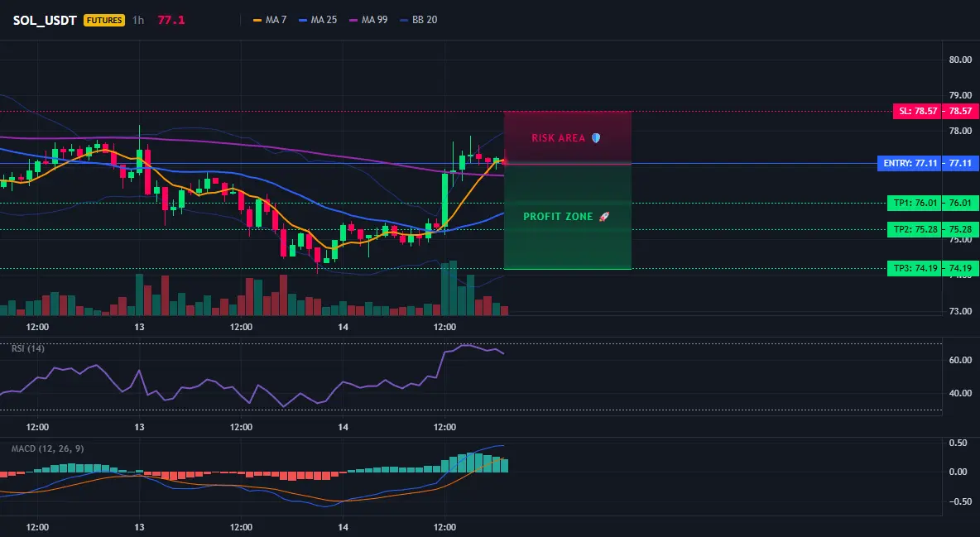Click the TP2: 75.28 target label

tap(915, 229)
